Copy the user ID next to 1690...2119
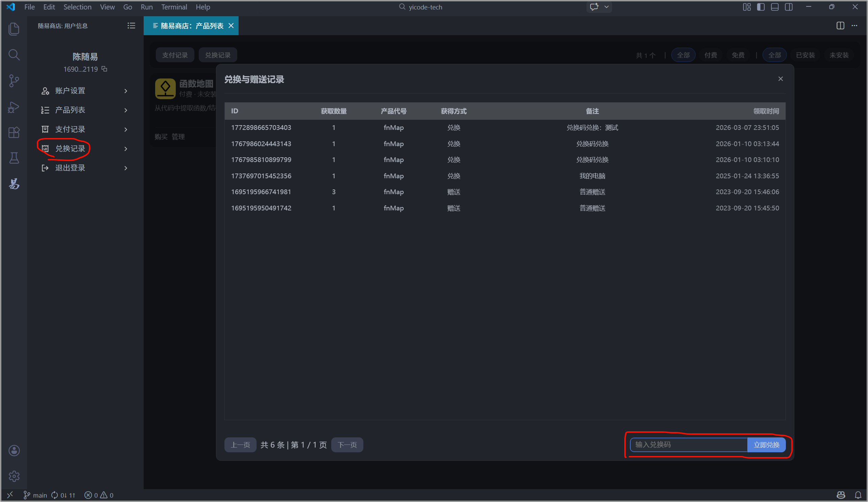 tap(104, 69)
